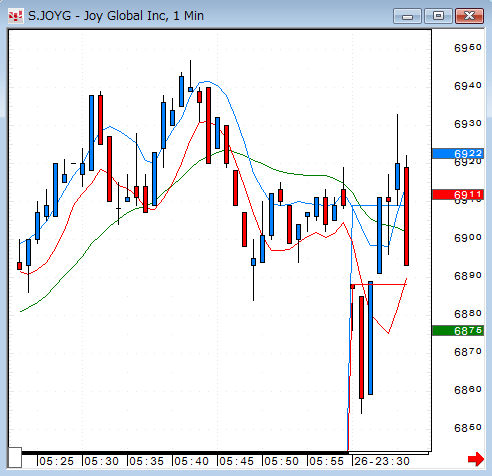Click the 26-23:30 session time marker
The height and width of the screenshot is (476, 492).
tap(382, 461)
